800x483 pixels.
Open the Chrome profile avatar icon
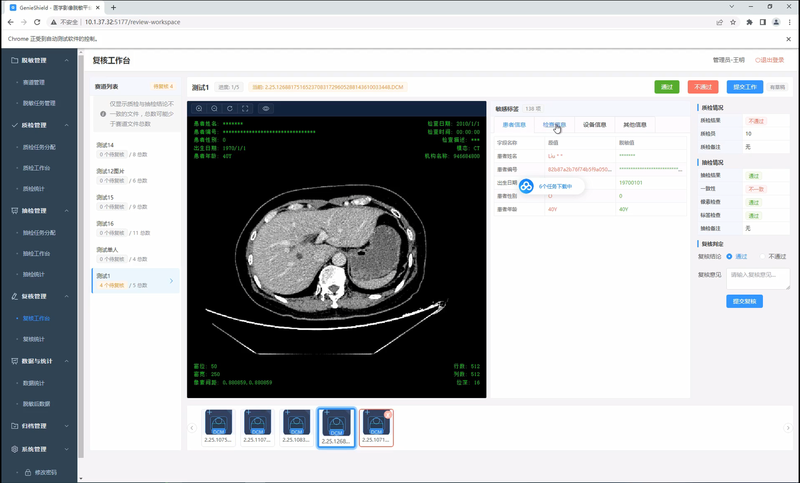776,22
